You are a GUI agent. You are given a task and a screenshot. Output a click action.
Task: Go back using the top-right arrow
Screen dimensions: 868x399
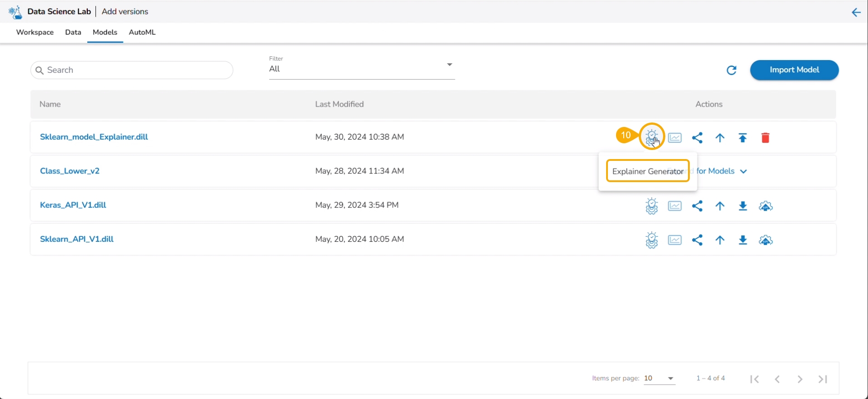click(856, 12)
